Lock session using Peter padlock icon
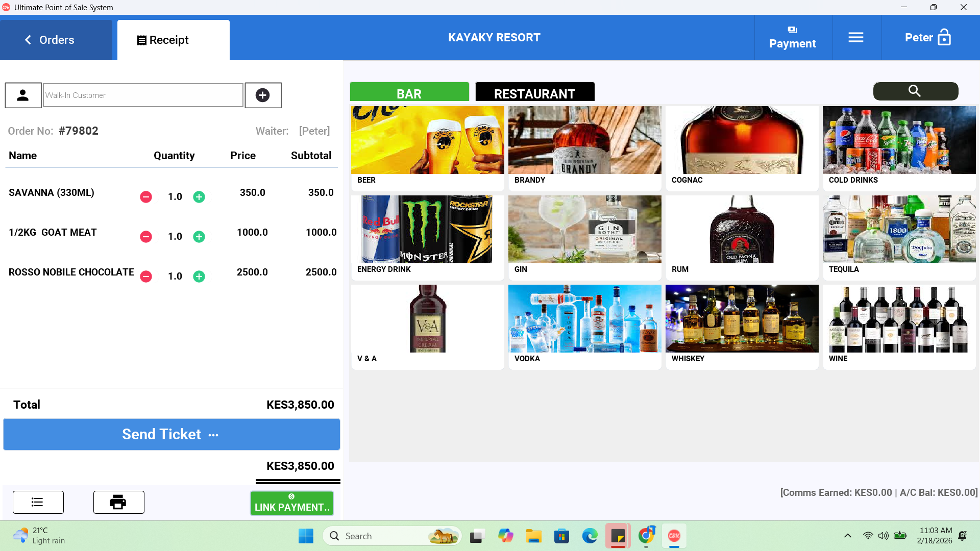The height and width of the screenshot is (551, 980). [x=944, y=38]
